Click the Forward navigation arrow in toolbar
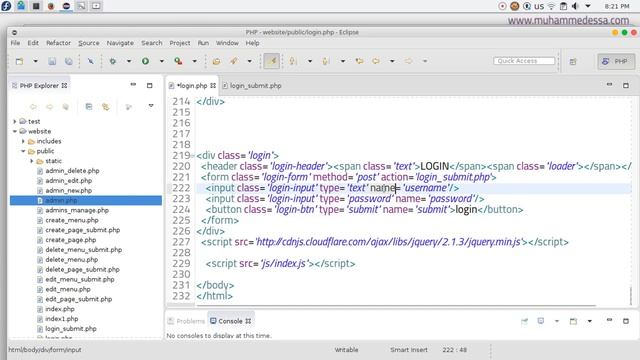Screen dimensions: 640x360 click(x=408, y=61)
